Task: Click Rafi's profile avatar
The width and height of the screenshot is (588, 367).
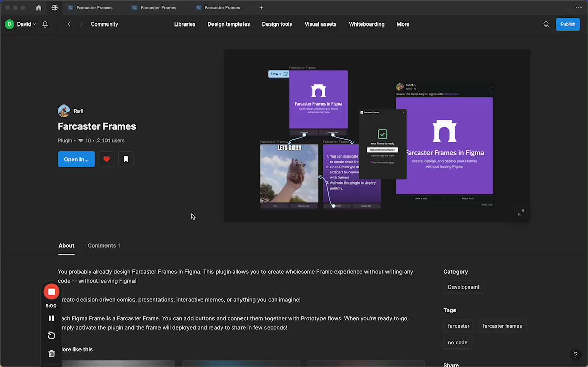Action: click(64, 111)
